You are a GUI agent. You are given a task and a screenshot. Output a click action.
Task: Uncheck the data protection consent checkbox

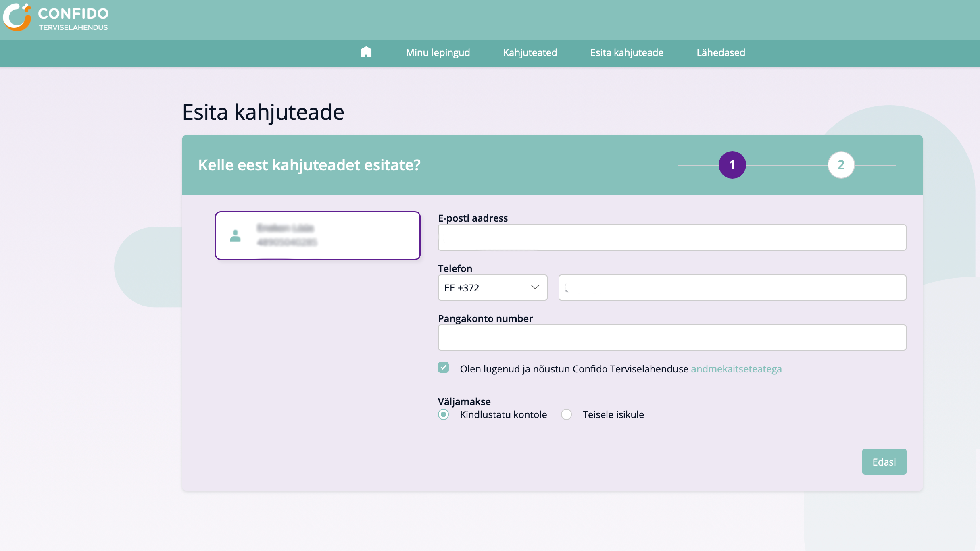pyautogui.click(x=444, y=368)
